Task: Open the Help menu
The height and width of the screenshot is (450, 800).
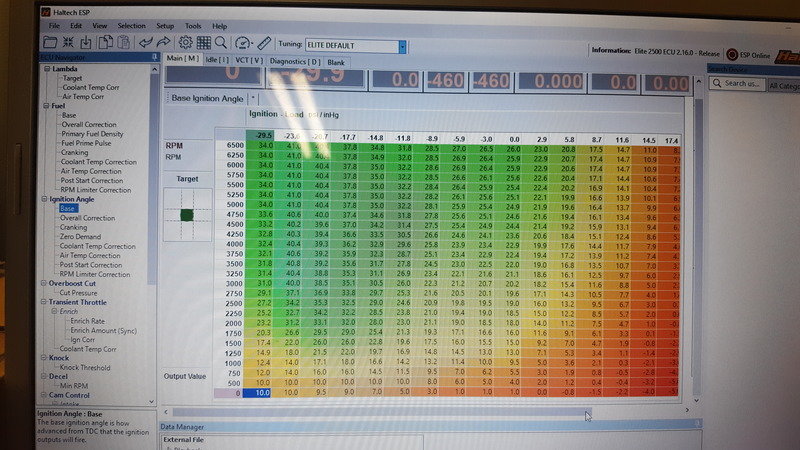Action: click(x=219, y=26)
